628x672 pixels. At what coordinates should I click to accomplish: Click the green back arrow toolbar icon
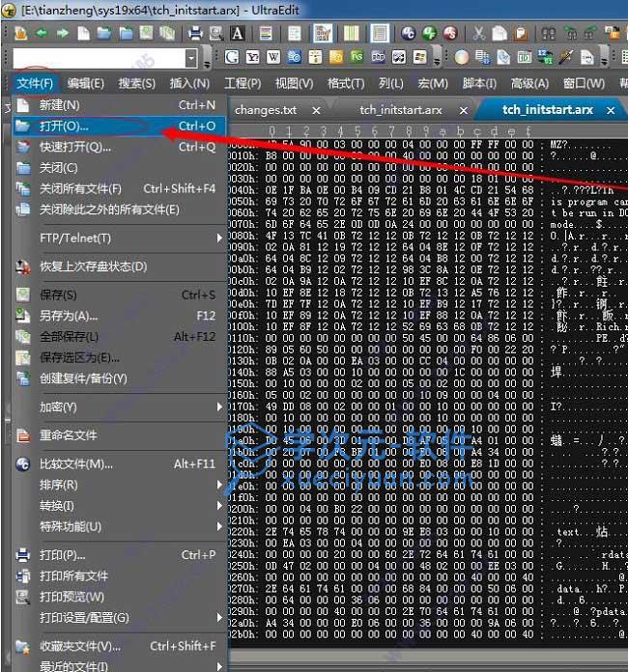42,33
